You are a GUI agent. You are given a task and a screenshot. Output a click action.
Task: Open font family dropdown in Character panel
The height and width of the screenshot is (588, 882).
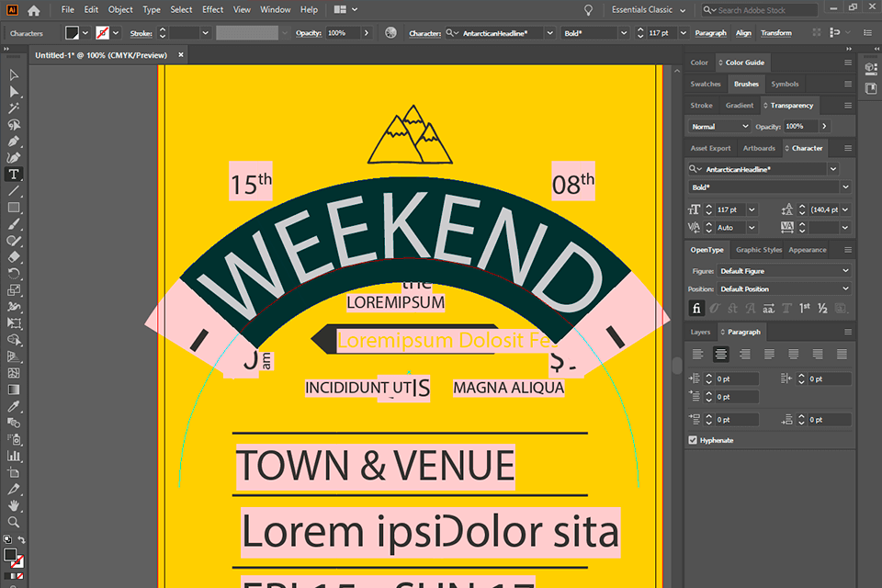click(833, 169)
